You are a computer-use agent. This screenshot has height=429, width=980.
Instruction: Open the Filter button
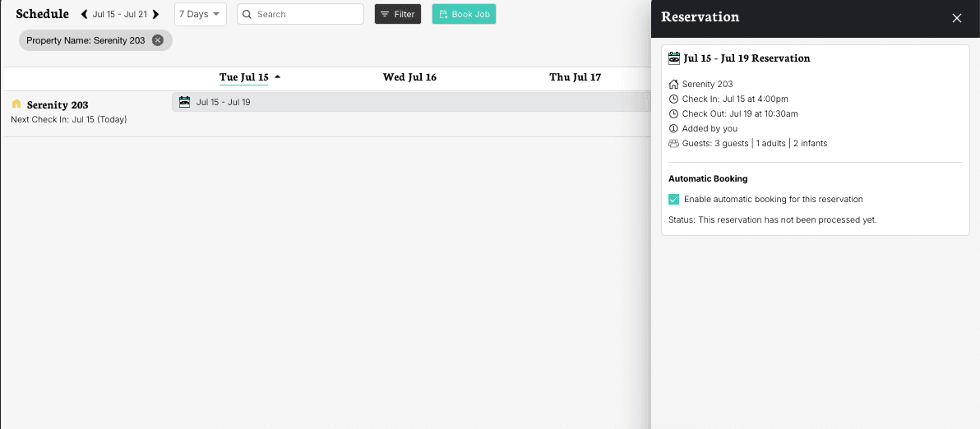(398, 15)
